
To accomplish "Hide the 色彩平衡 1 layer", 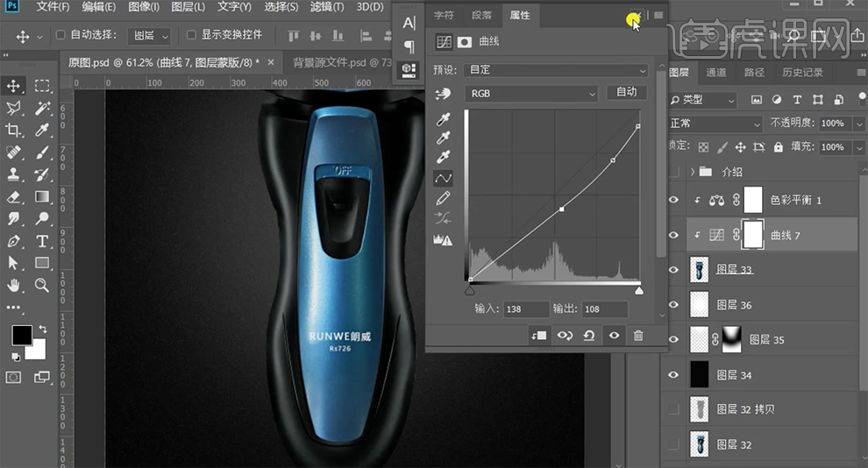I will (673, 200).
